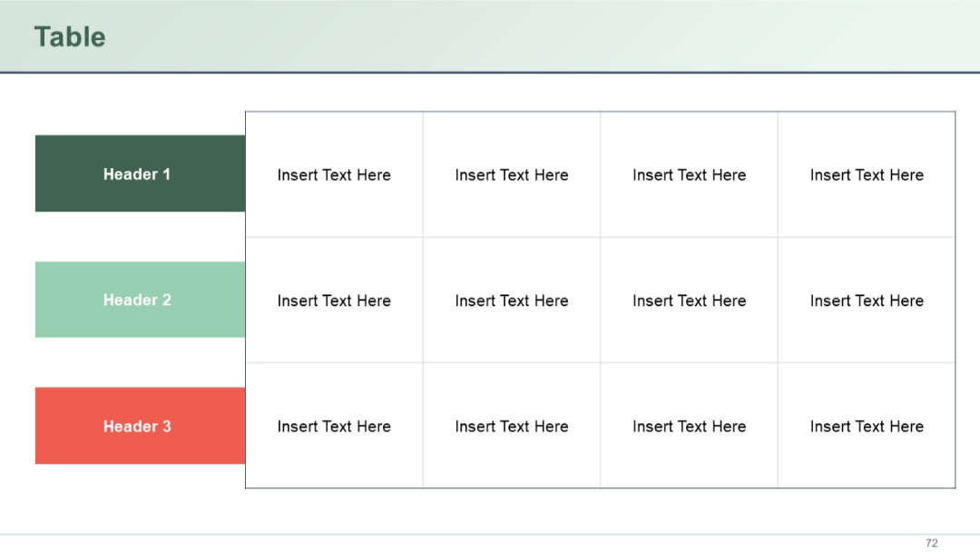Click "Insert Text Here" in last Header 2 cell
The width and height of the screenshot is (980, 552).
point(867,300)
